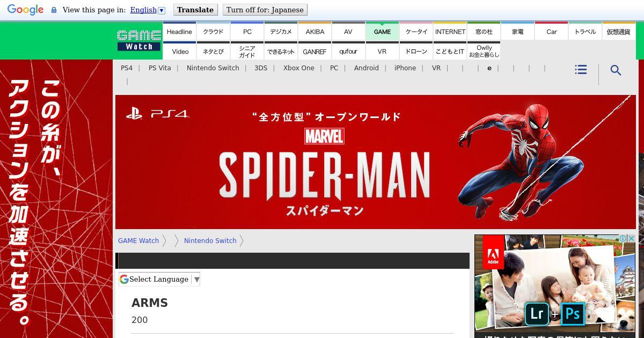Click the Spider-Man PS4 banner advertisement
The image size is (644, 338).
coord(376,162)
